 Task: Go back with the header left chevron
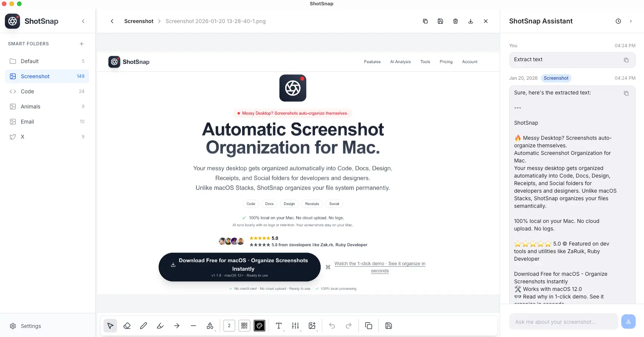click(112, 21)
